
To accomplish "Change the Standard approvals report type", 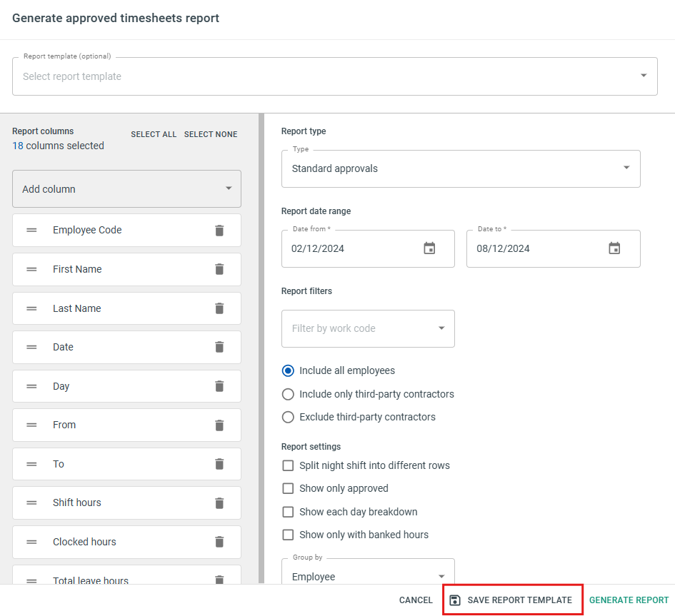I will click(x=461, y=168).
